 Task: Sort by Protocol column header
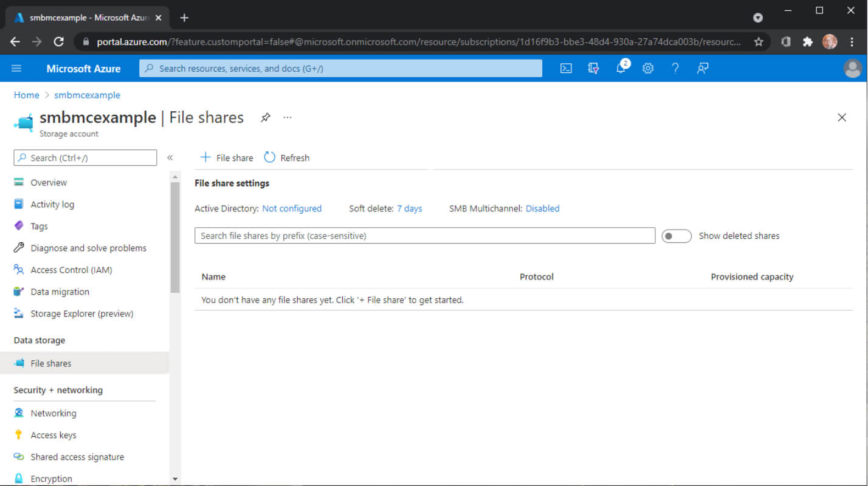(x=537, y=277)
